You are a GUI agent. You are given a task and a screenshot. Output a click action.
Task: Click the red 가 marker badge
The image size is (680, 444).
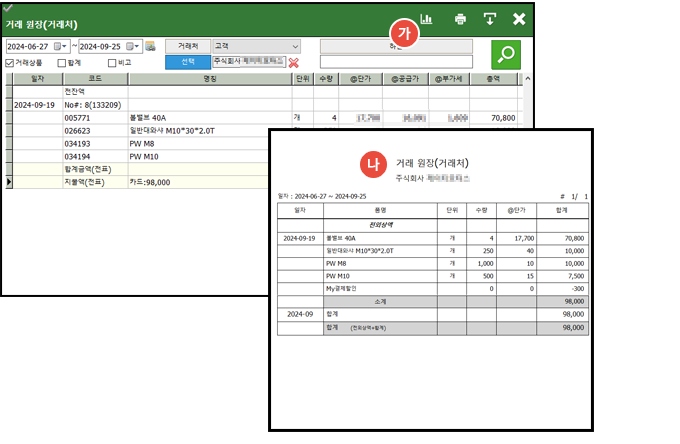point(403,31)
